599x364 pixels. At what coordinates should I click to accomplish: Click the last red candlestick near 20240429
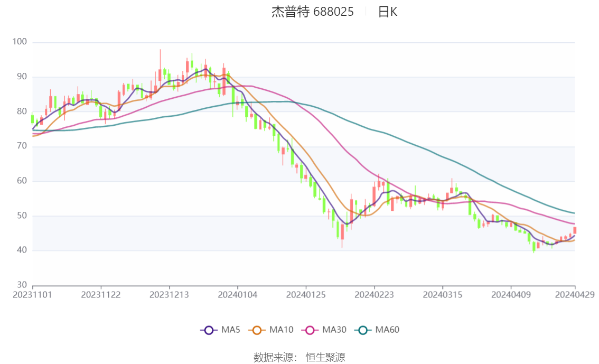tap(575, 230)
